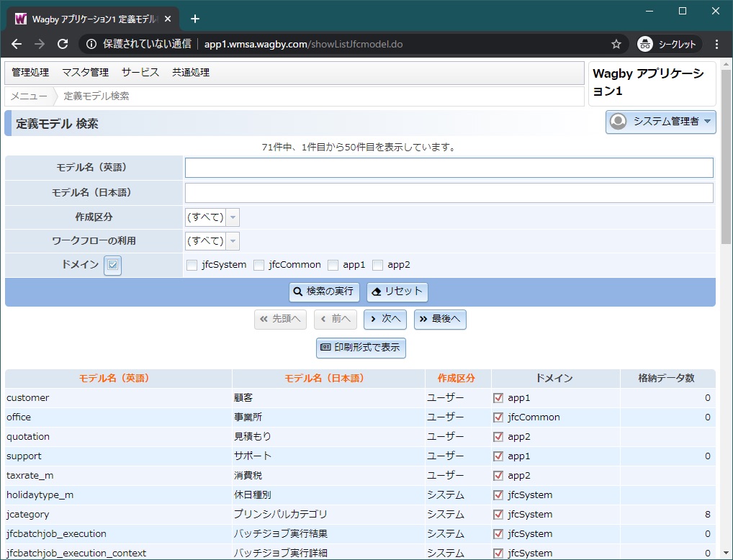Click the 定義モデル検索 breadcrumb

tap(96, 96)
